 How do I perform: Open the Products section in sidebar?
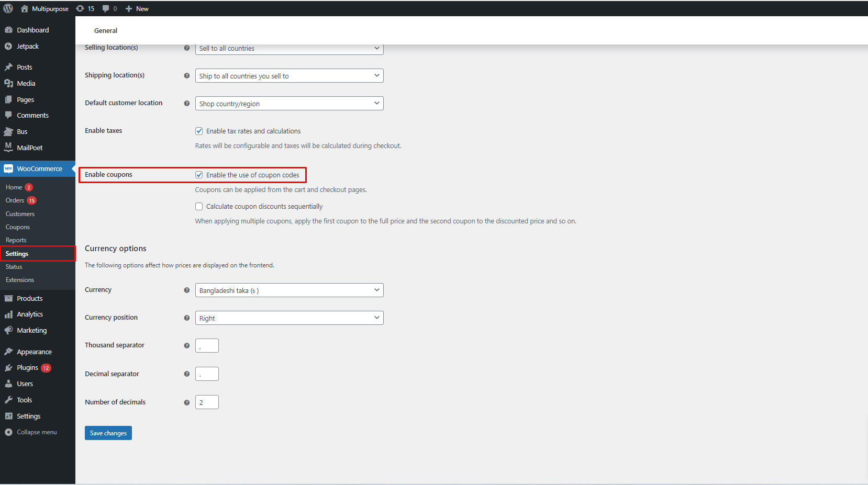pos(29,298)
